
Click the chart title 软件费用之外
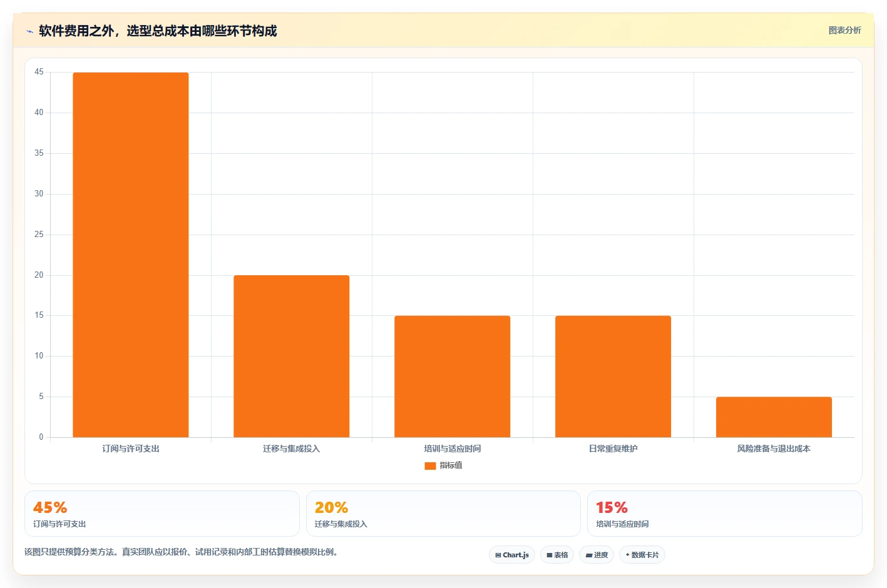click(158, 31)
